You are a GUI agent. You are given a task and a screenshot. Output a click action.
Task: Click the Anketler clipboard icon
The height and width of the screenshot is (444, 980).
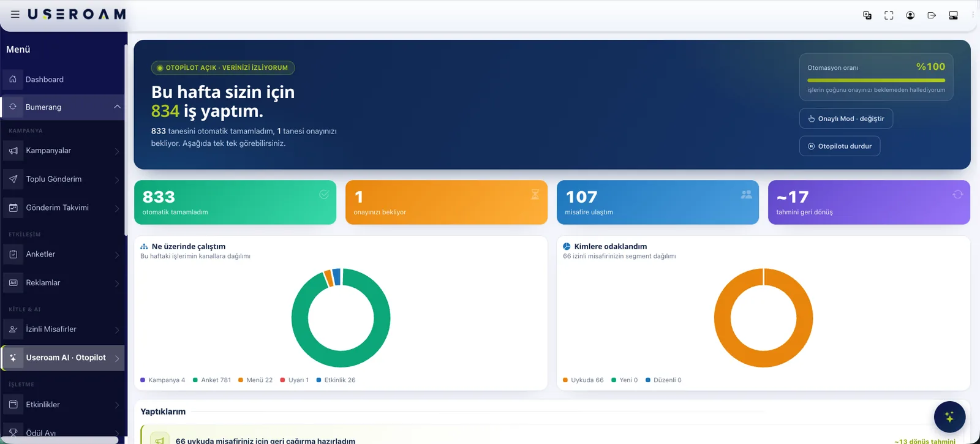[13, 254]
